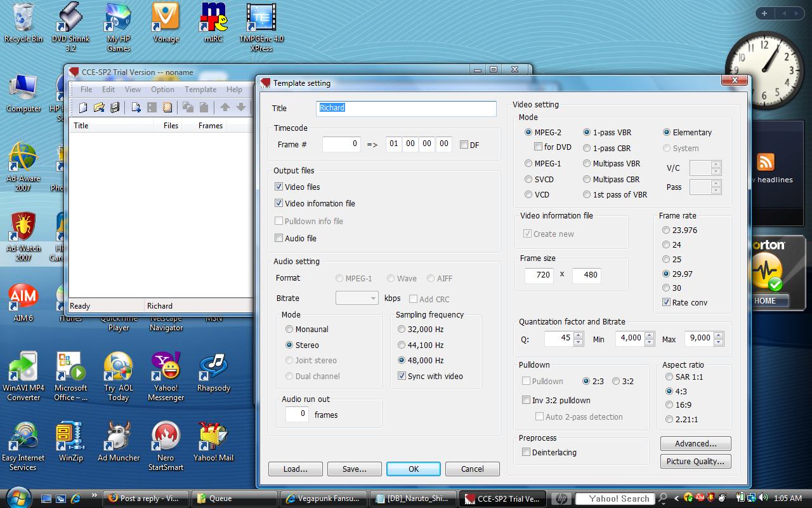Open the audio Bitrate dropdown
Screen dimensions: 812x508
357,298
